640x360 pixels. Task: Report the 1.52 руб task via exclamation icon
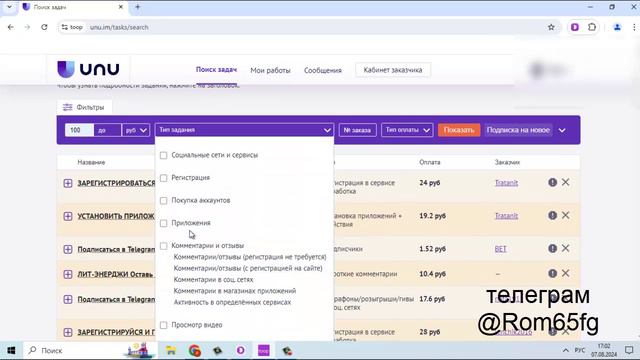click(552, 249)
